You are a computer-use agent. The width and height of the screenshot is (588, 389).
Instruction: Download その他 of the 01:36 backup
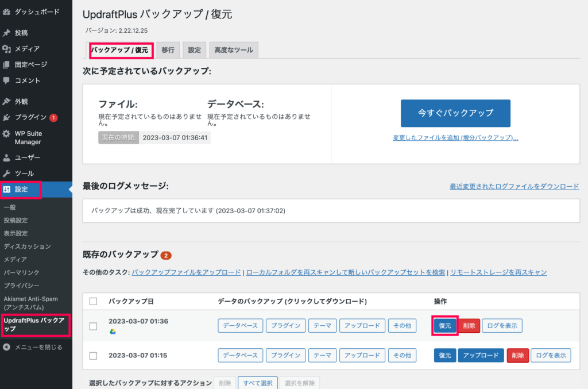pos(403,326)
